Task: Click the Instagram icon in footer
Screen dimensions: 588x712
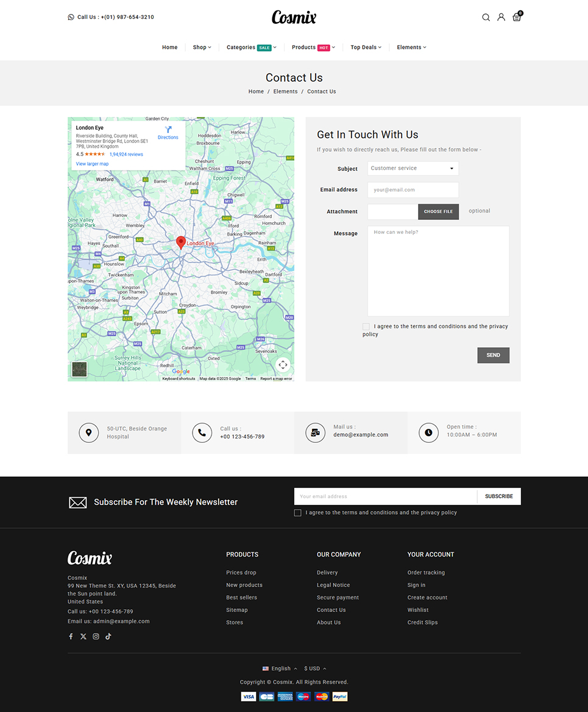Action: (x=96, y=636)
